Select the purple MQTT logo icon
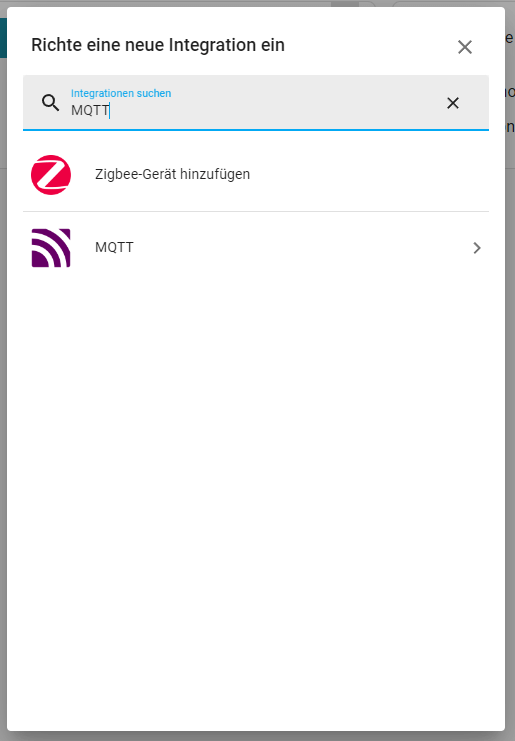515x741 pixels. coord(51,248)
